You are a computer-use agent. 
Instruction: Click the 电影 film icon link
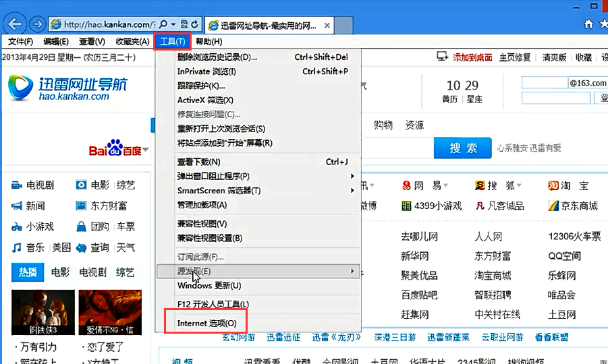[81, 185]
